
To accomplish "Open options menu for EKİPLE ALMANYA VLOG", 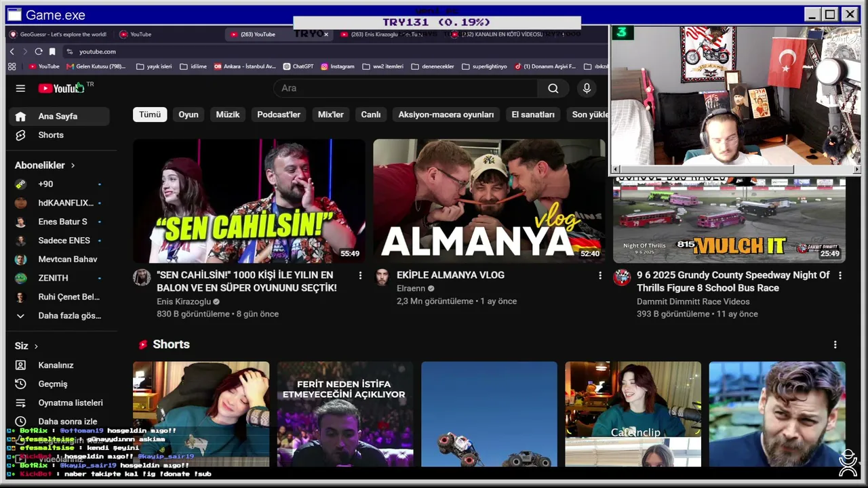I will coord(600,276).
